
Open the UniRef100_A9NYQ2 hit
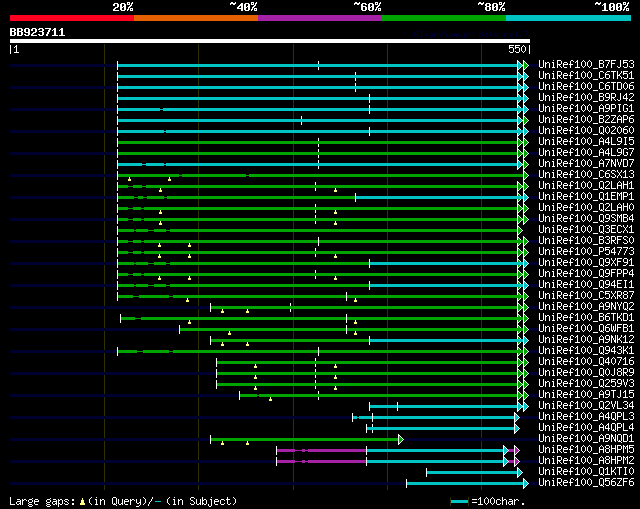[586, 307]
